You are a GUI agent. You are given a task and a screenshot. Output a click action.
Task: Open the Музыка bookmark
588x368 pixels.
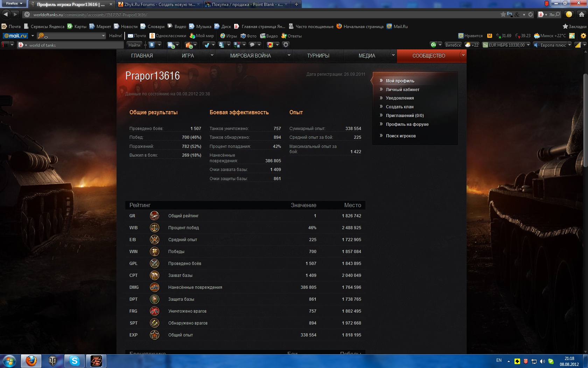point(200,26)
